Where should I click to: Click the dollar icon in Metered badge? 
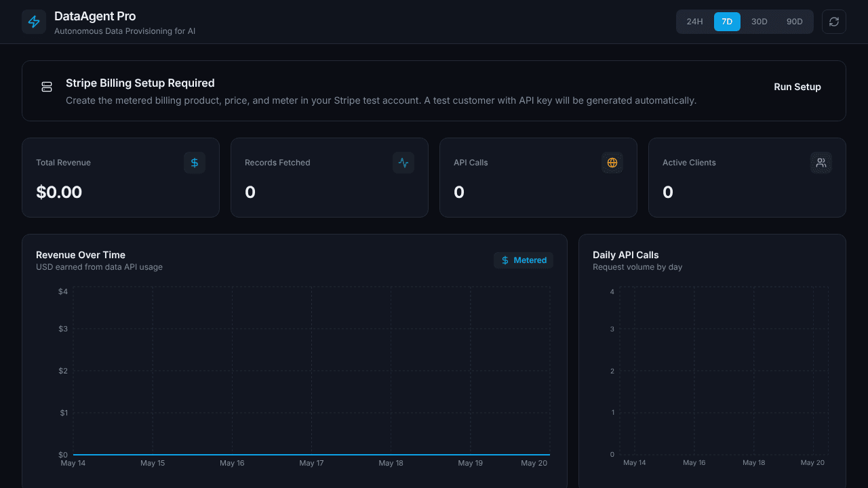pos(505,260)
